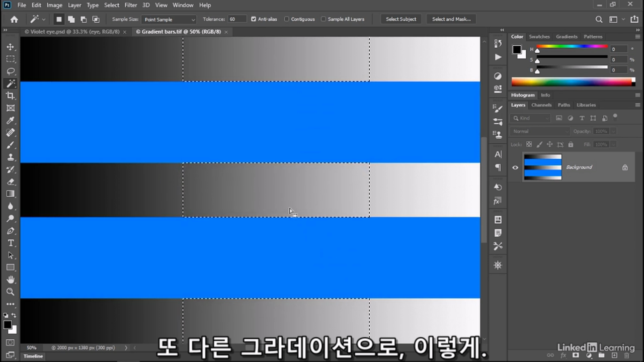The image size is (644, 362).
Task: Select the Hand tool
Action: tap(11, 280)
